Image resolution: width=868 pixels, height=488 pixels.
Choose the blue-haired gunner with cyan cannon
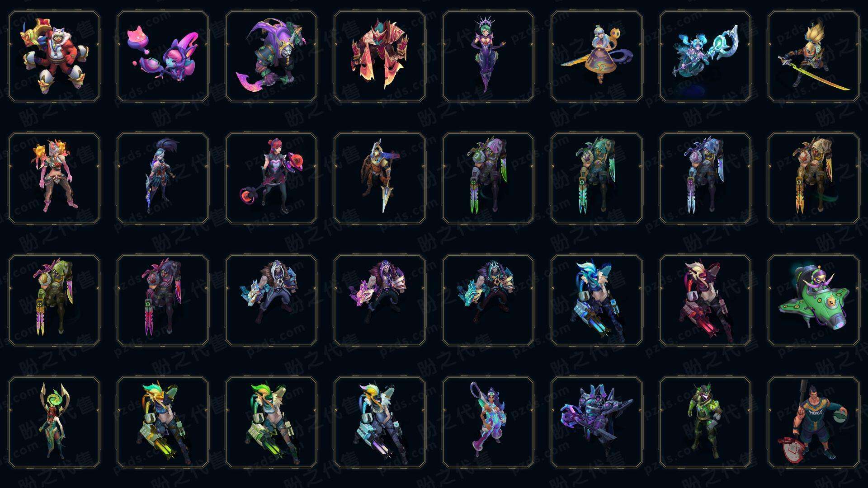pyautogui.click(x=597, y=300)
